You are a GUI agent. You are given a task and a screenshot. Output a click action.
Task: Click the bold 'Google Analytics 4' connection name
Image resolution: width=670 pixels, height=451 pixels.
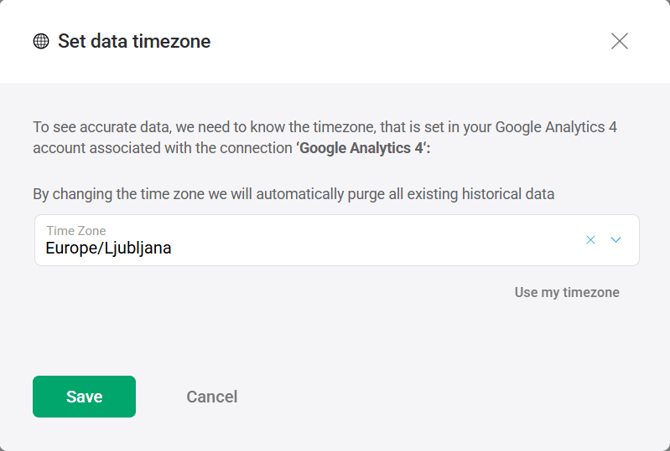tap(363, 146)
